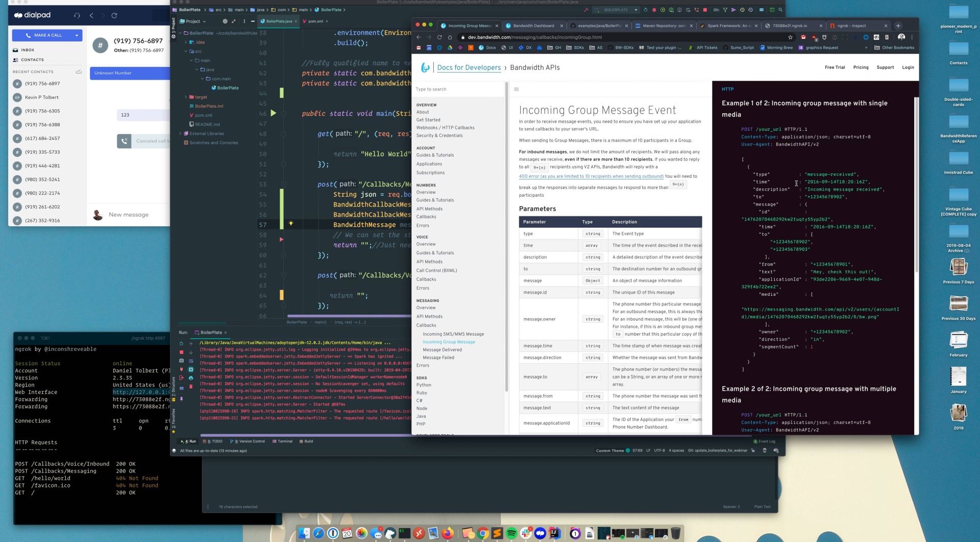Viewport: 980px width, 542px height.
Task: Collapse the src folder in project tree
Action: 186,52
